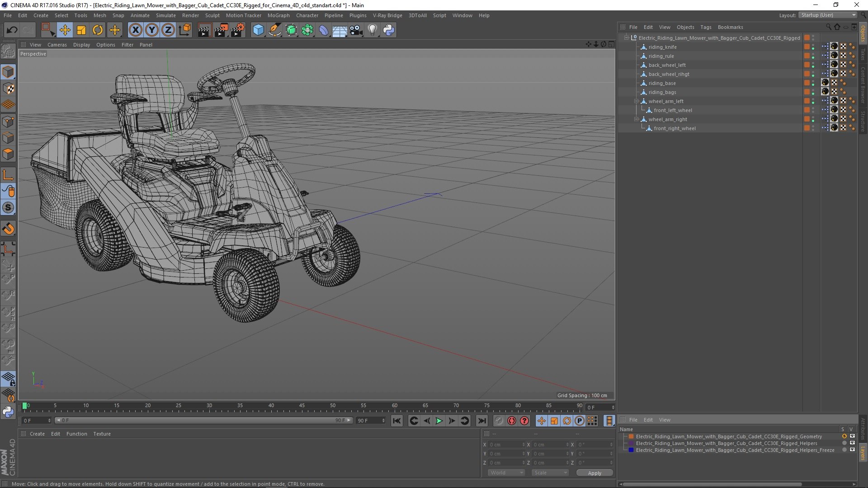Image resolution: width=868 pixels, height=488 pixels.
Task: Toggle visibility of the Rigged_Helpers layer
Action: click(852, 443)
